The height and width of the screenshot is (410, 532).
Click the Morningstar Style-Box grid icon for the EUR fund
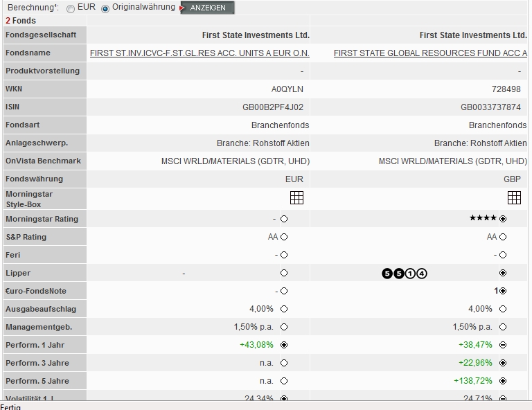click(296, 198)
